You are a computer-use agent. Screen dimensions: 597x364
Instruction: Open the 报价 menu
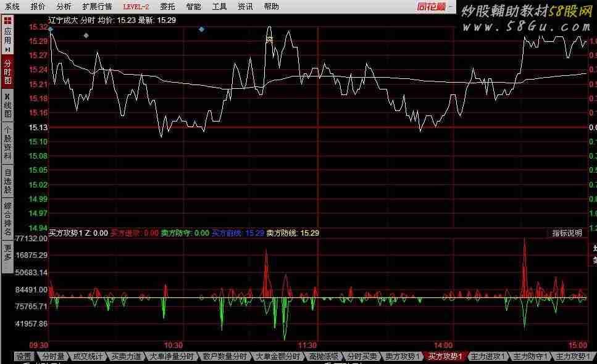pos(38,6)
